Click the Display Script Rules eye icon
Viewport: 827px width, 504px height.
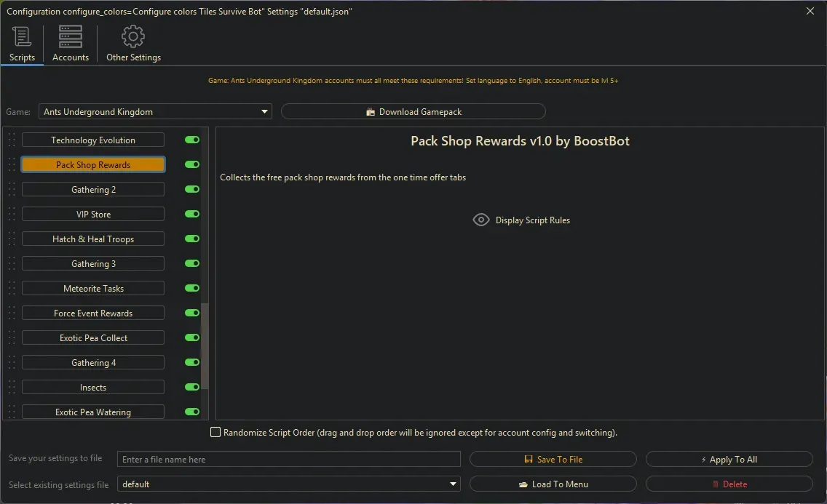coord(480,220)
